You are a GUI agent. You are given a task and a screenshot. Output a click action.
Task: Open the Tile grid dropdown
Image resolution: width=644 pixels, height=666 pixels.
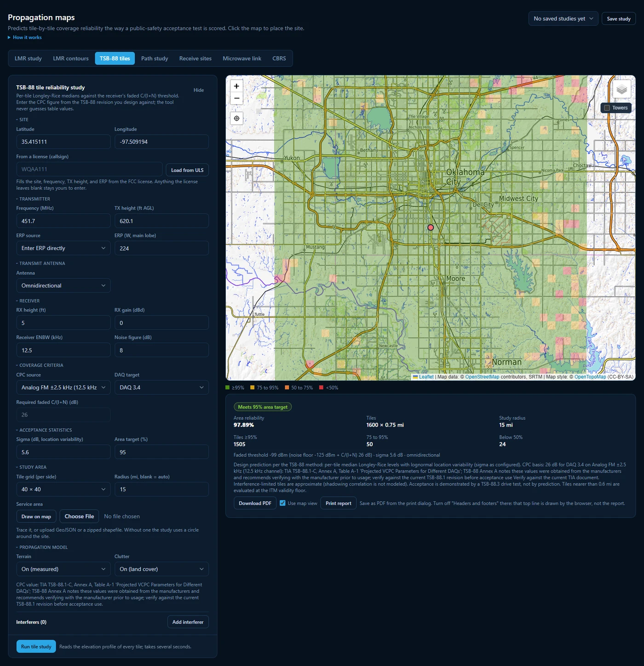[x=63, y=489]
